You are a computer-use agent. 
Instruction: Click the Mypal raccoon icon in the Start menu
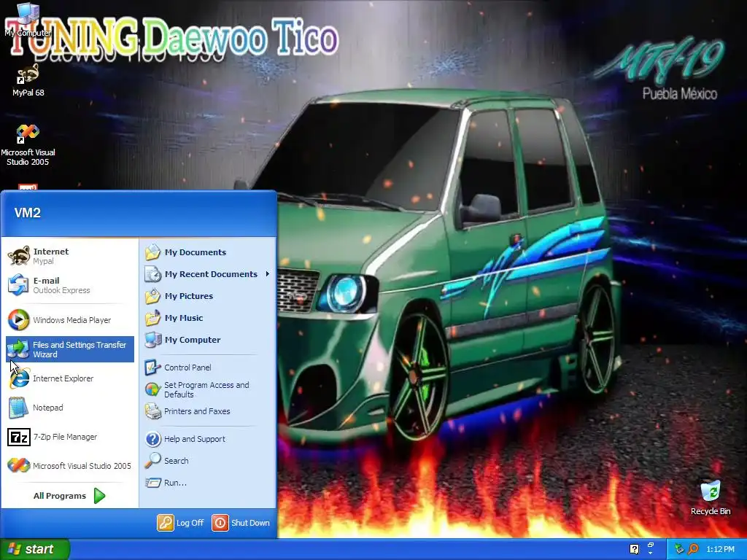tap(18, 256)
